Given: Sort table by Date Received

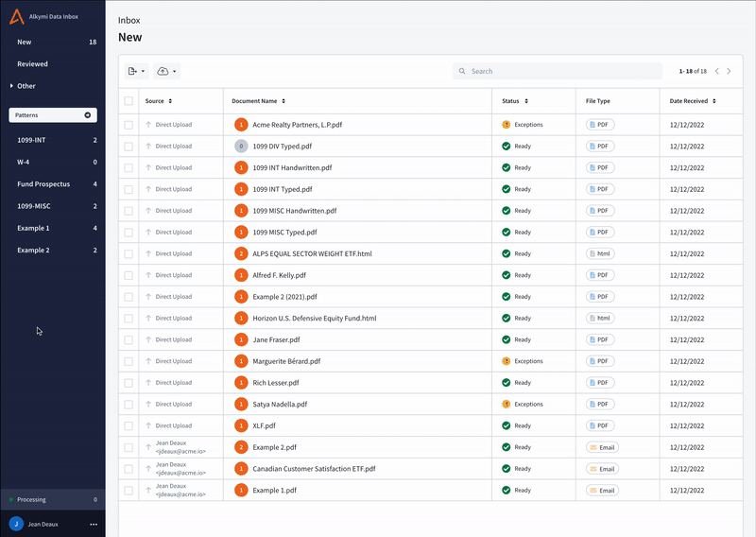Looking at the screenshot, I should (x=692, y=100).
